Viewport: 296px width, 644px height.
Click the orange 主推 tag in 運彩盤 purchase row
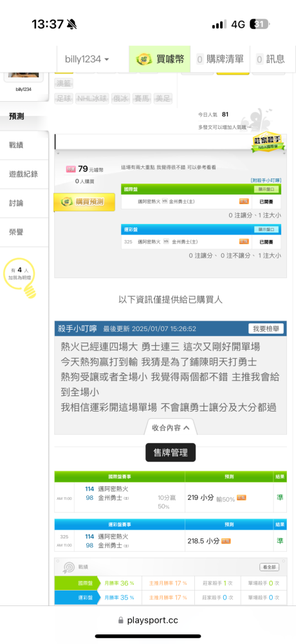coord(245,241)
